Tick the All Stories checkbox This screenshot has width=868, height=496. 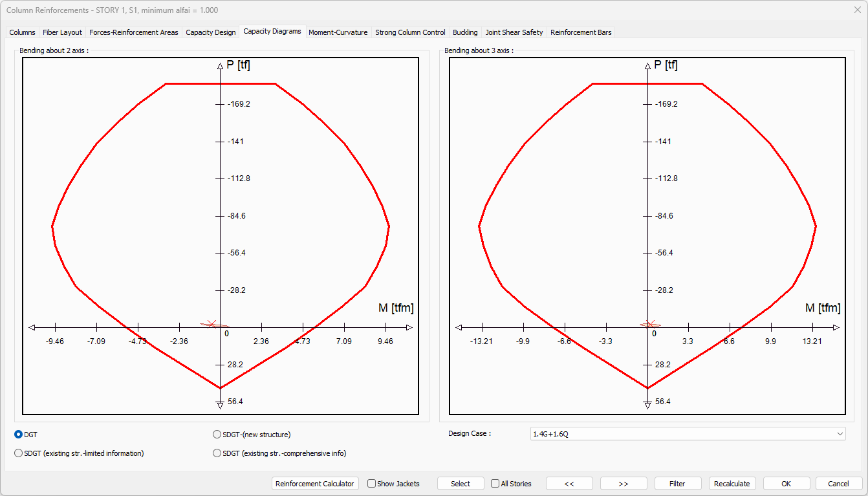495,484
